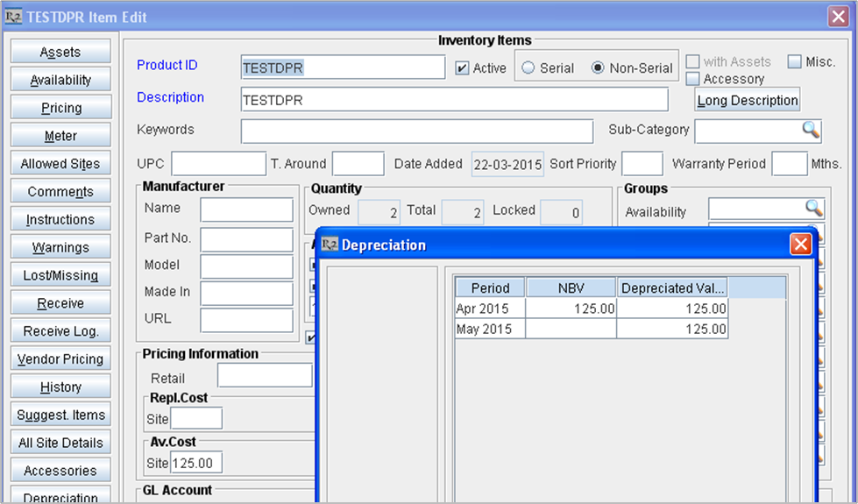Viewport: 858px width, 504px height.
Task: Click the R2 icon in main title bar
Action: (x=14, y=17)
